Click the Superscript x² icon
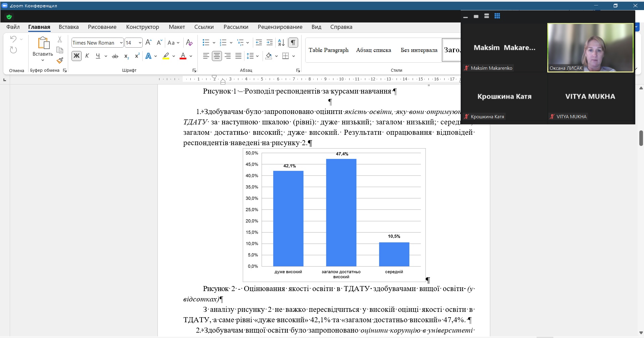644x338 pixels. [137, 56]
